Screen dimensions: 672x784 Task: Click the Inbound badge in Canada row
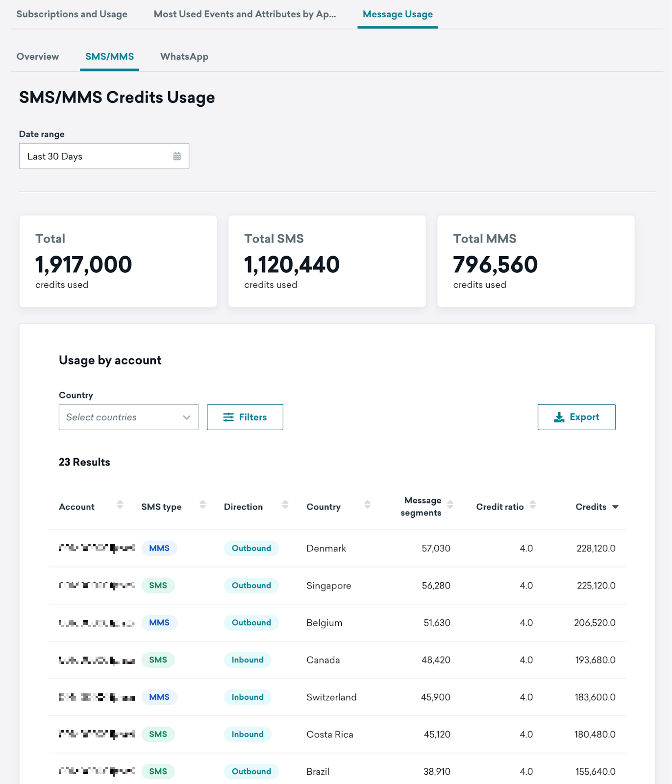pyautogui.click(x=248, y=660)
